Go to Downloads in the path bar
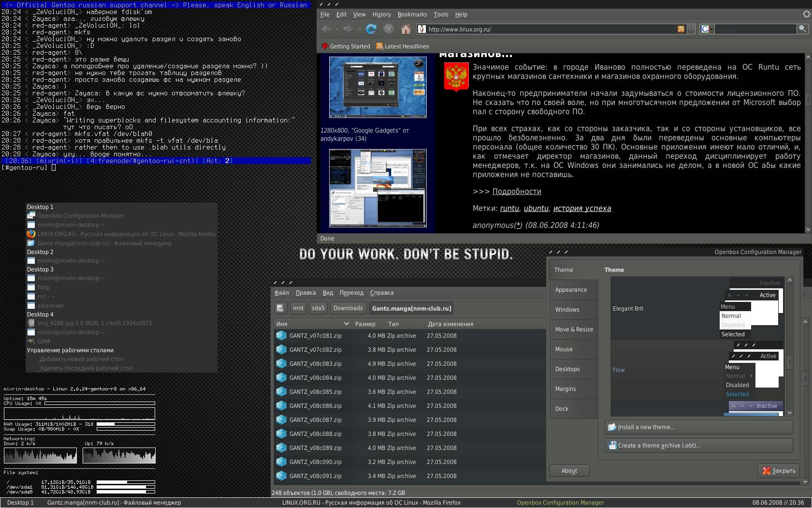Viewport: 812px width, 508px height. coord(348,308)
